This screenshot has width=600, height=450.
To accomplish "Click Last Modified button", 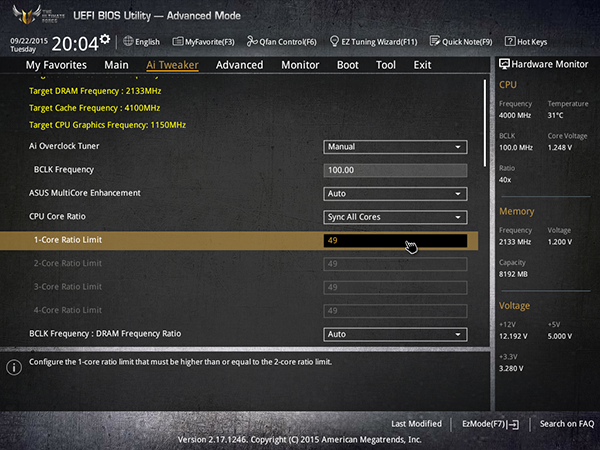I will pos(416,424).
